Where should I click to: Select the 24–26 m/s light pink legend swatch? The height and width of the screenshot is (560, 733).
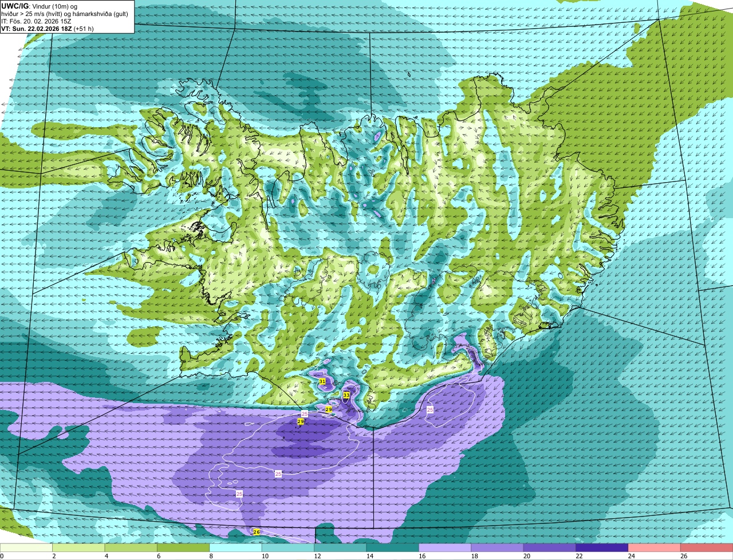pos(655,547)
